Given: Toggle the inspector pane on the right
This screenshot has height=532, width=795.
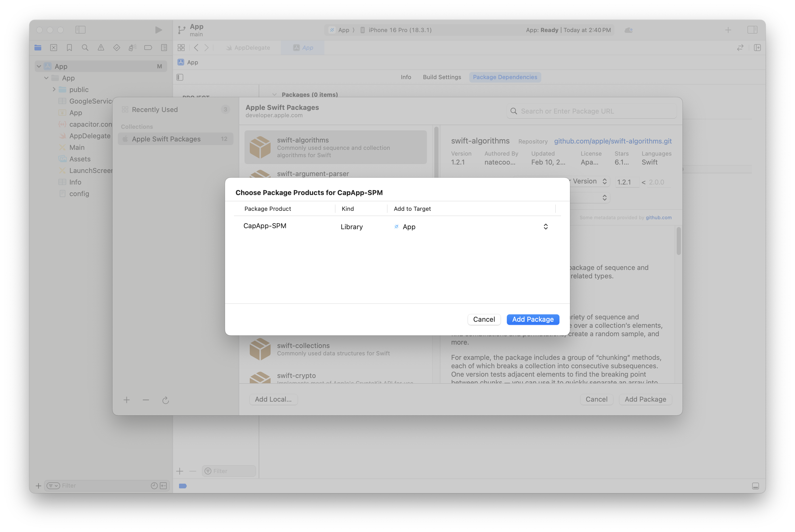Looking at the screenshot, I should point(753,30).
